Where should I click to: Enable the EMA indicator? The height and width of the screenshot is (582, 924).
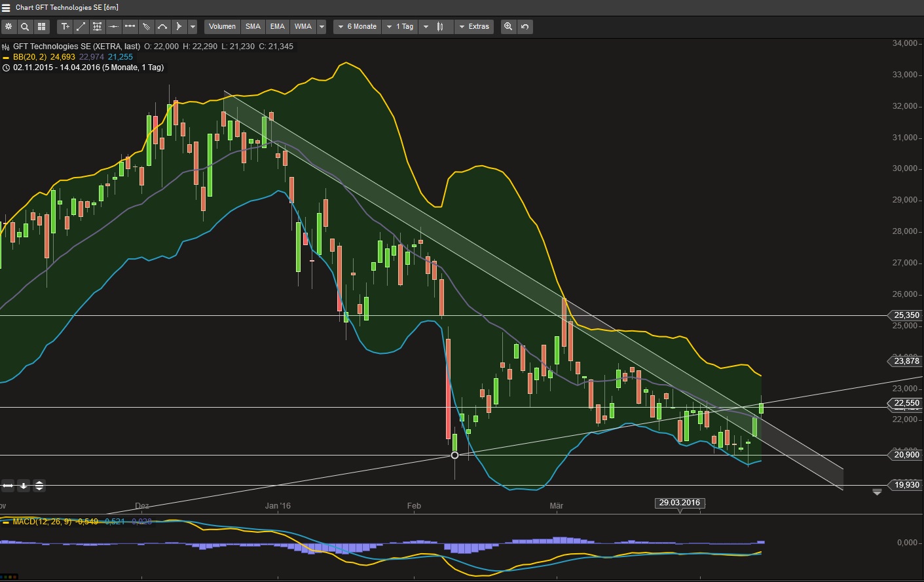point(278,27)
